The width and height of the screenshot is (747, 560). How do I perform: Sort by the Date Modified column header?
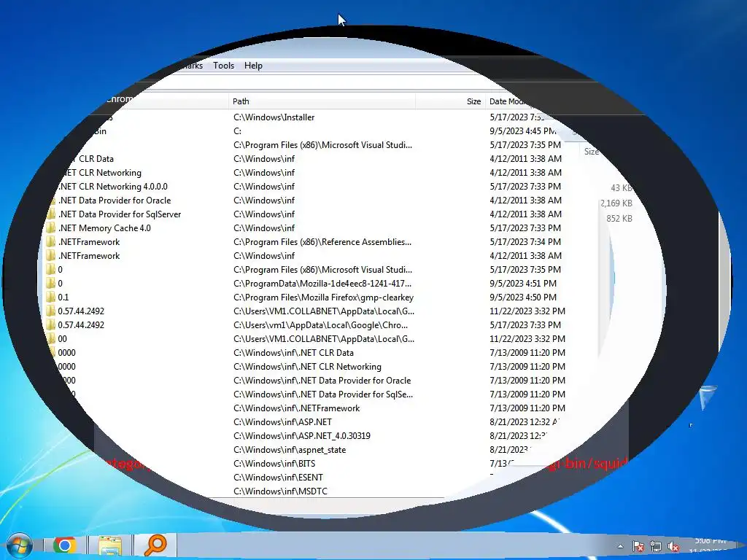pos(508,101)
